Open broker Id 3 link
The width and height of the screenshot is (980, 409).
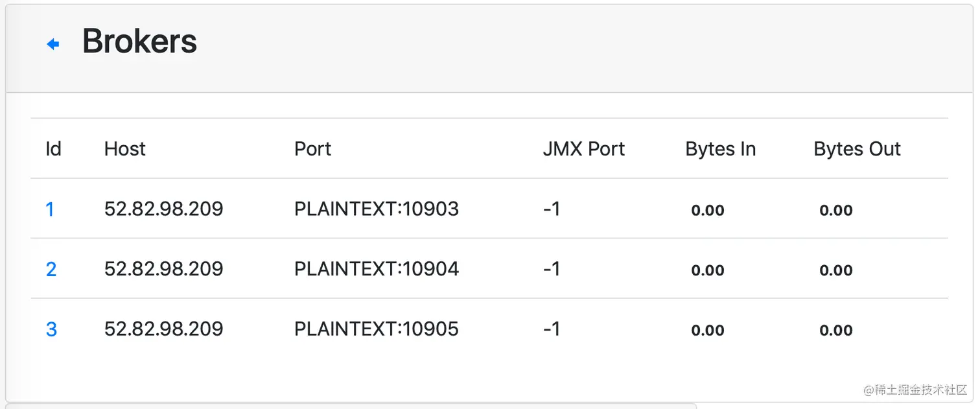click(x=51, y=329)
